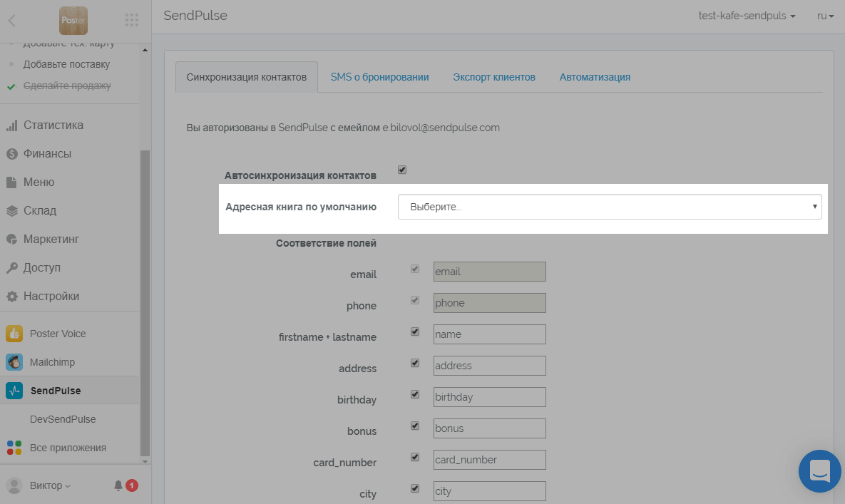Click the Склад layers icon
845x504 pixels.
[x=12, y=211]
